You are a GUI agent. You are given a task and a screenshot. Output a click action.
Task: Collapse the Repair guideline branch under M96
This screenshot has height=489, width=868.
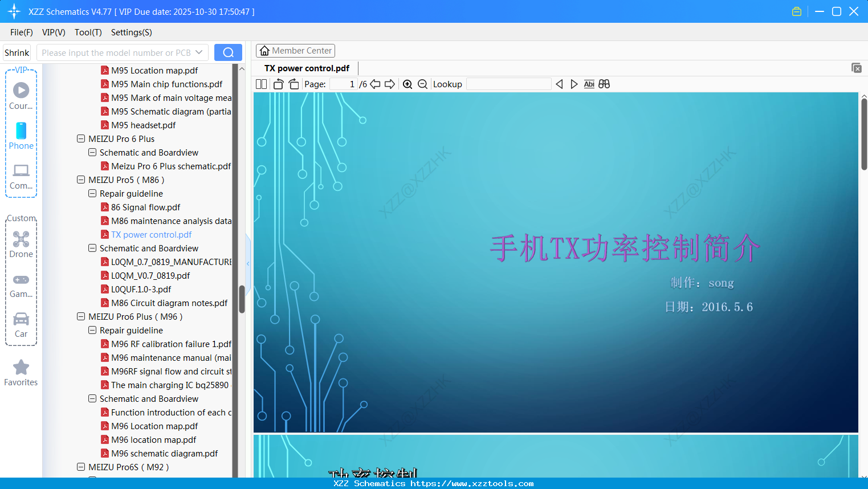coord(92,330)
